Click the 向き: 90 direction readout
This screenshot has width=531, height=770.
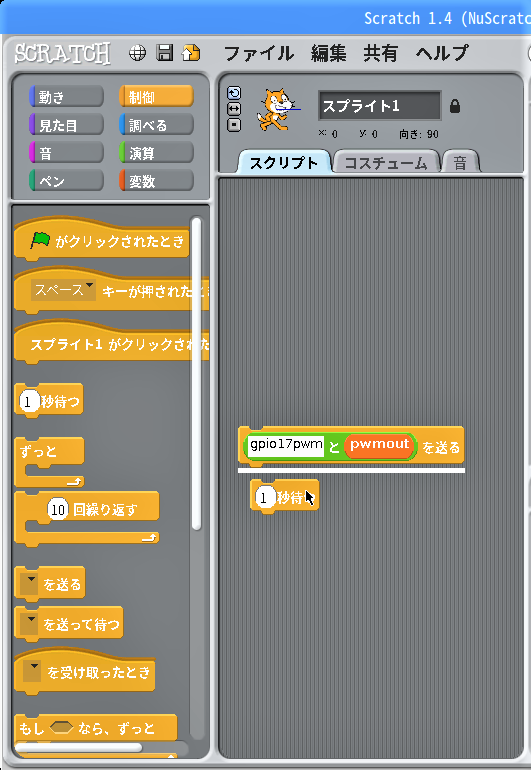(419, 134)
